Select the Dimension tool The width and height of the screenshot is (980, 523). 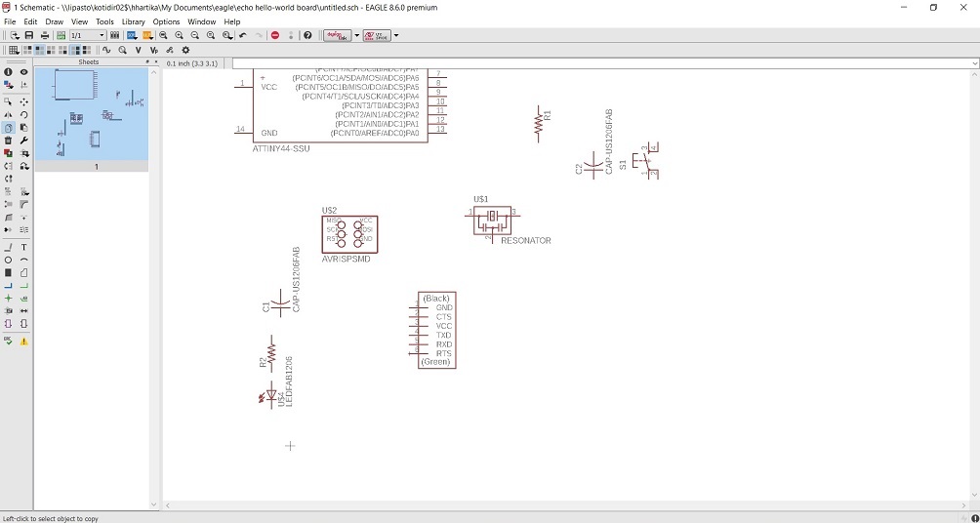[23, 310]
